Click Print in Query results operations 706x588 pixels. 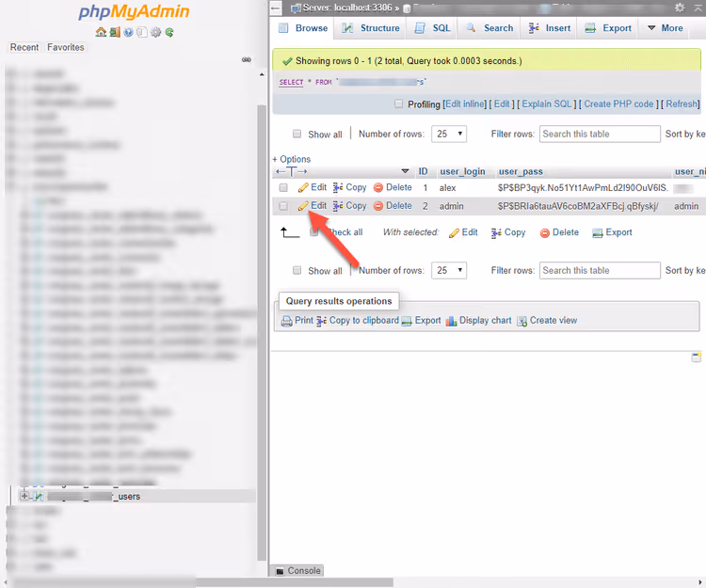pos(297,320)
